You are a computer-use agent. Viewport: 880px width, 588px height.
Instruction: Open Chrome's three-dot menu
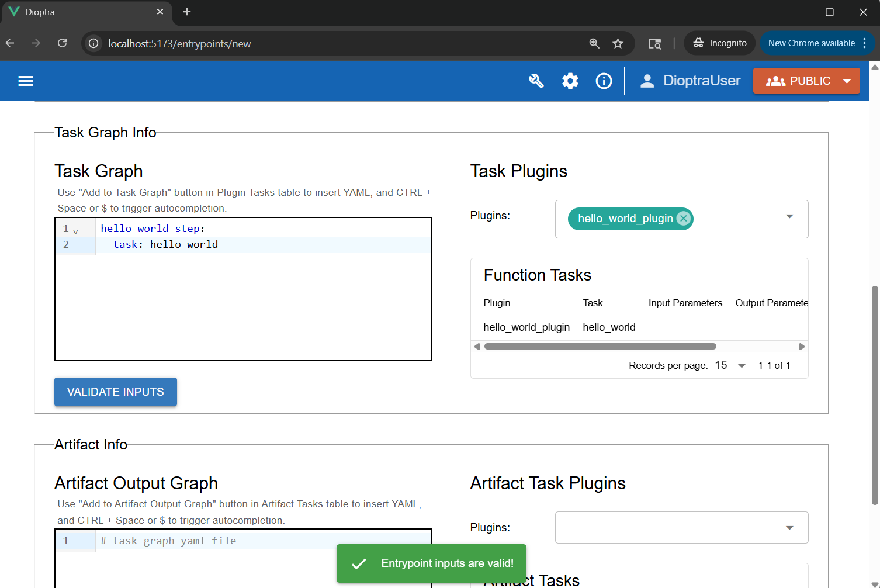(x=865, y=43)
